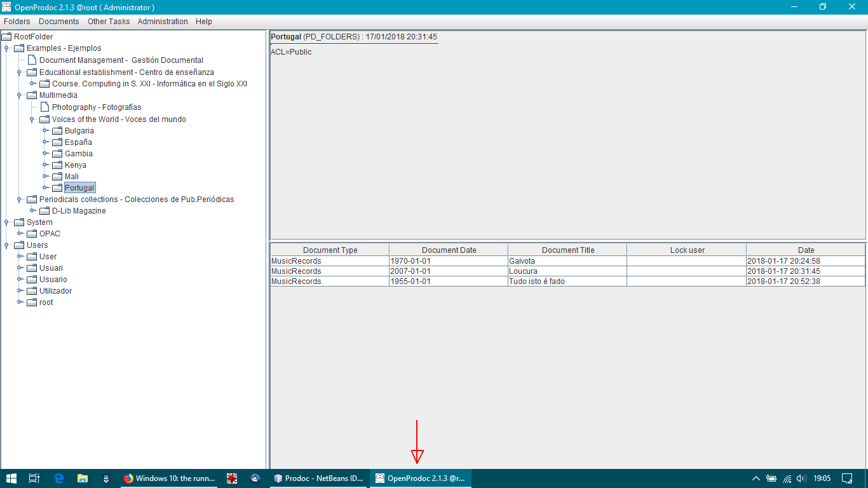This screenshot has height=488, width=868.
Task: Click the document icon for Document Management - Gestión Documental
Action: pos(31,60)
